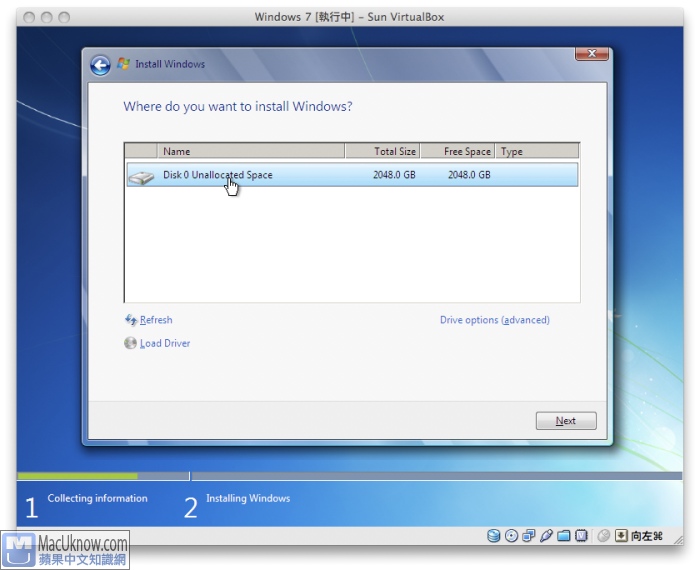This screenshot has height=570, width=700.
Task: Sort by the Name column header
Action: (x=251, y=151)
